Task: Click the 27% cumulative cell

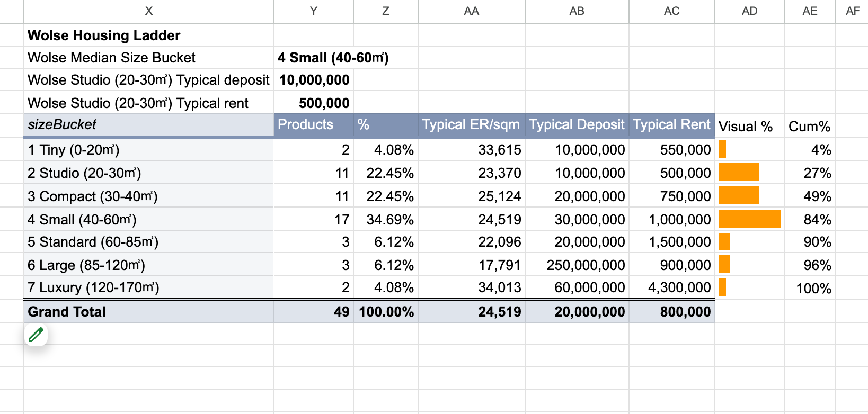Action: [x=810, y=173]
